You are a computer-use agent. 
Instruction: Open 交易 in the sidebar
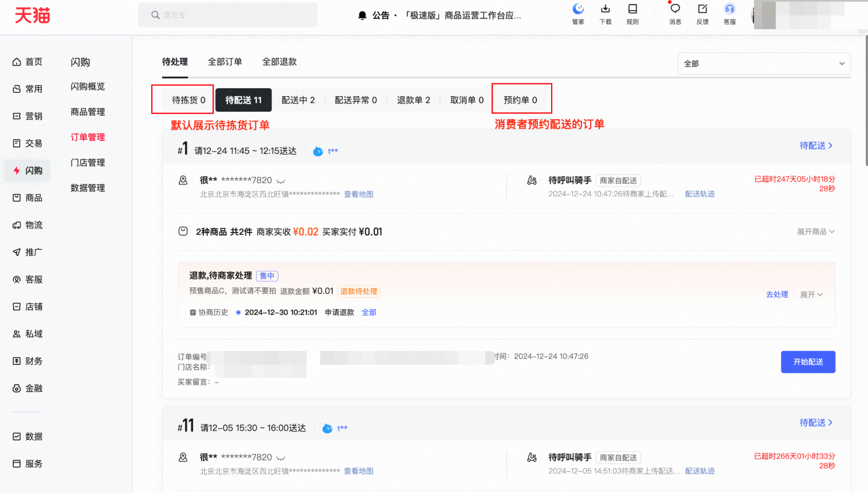pos(28,143)
